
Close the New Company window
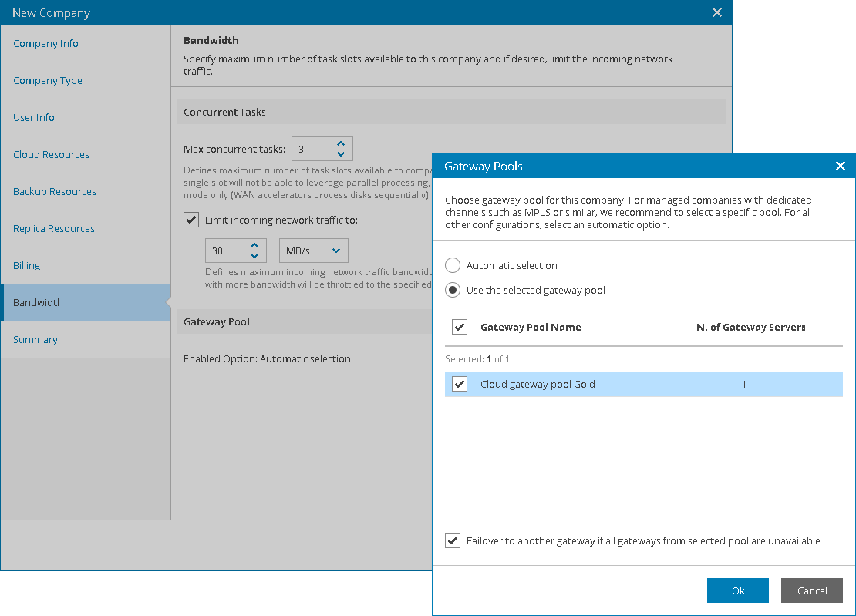pyautogui.click(x=716, y=12)
